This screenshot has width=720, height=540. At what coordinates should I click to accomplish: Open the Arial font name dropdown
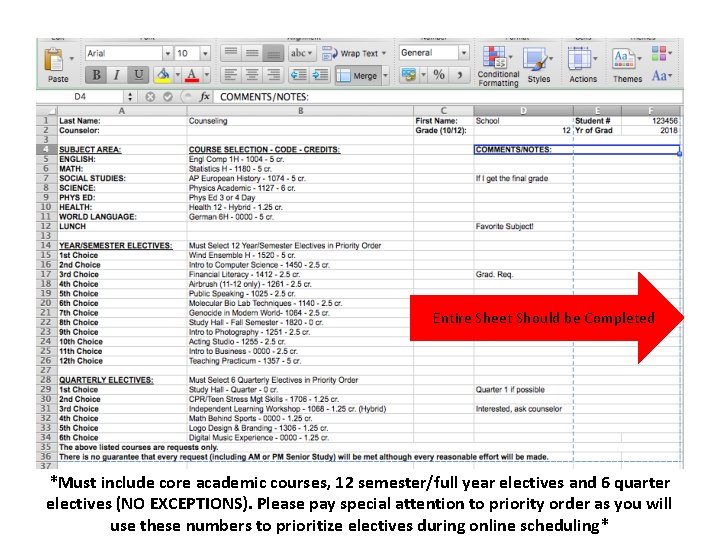pos(168,53)
